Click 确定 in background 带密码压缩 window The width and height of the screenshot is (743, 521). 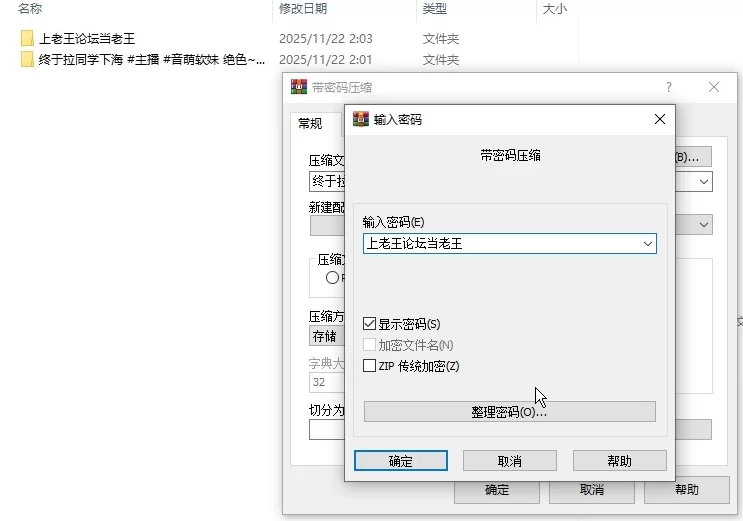pos(497,492)
